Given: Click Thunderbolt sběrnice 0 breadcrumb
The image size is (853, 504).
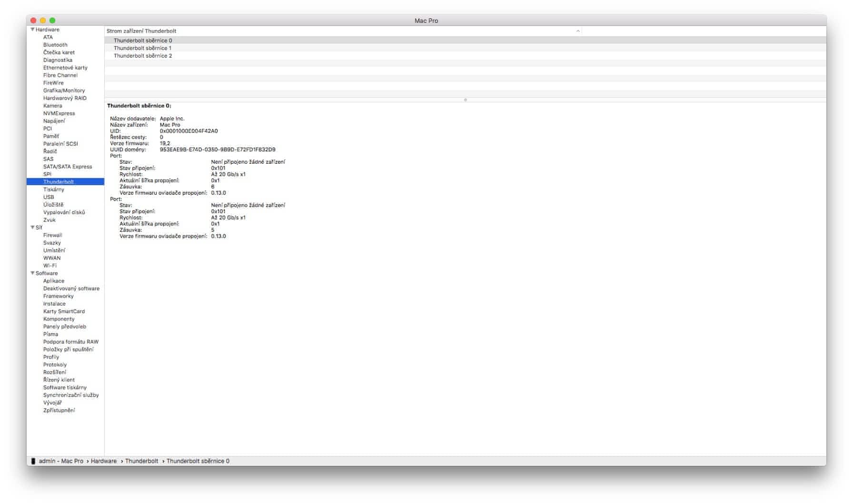Looking at the screenshot, I should tap(198, 461).
